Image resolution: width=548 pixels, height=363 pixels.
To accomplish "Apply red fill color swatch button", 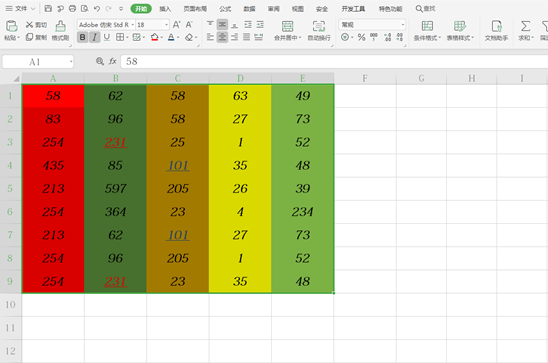I will (x=154, y=37).
